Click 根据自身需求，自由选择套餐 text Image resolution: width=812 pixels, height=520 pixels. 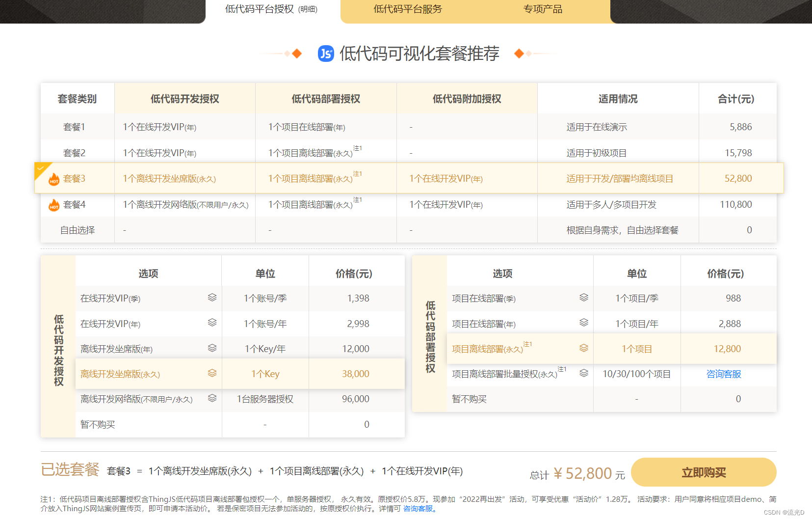[623, 230]
